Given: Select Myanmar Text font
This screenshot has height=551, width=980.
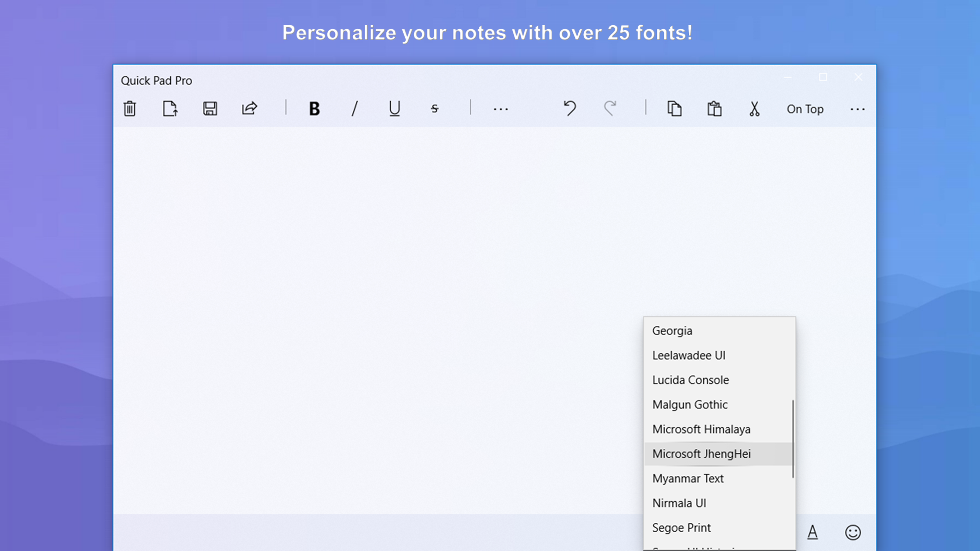Looking at the screenshot, I should [x=719, y=478].
